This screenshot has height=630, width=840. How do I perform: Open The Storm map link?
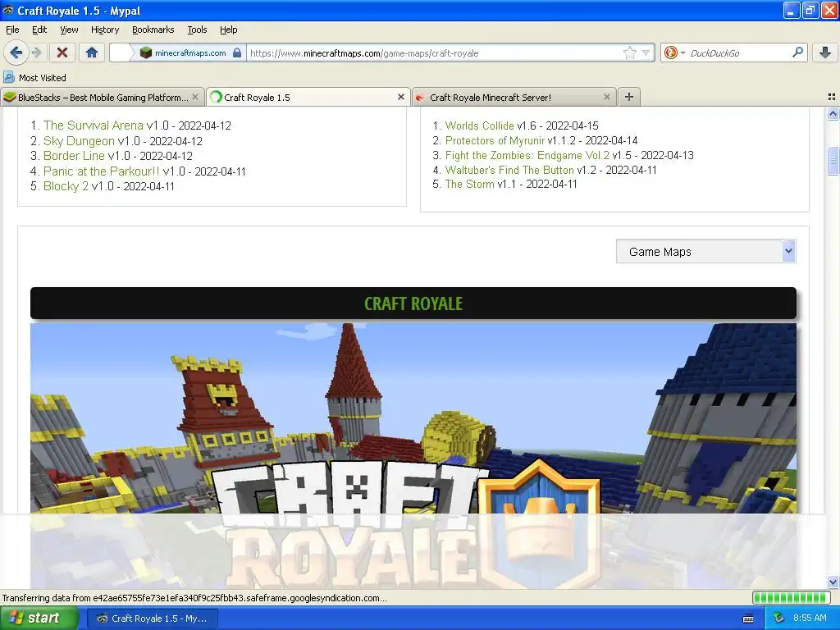pyautogui.click(x=470, y=185)
